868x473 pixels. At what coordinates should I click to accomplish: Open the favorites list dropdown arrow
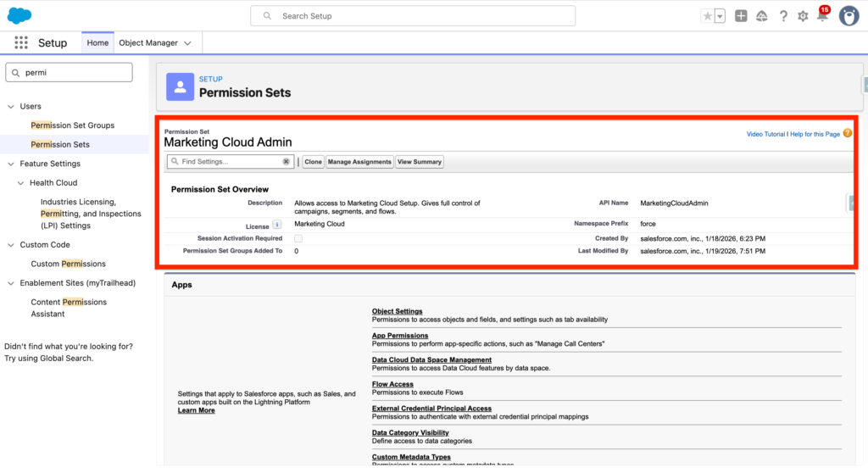[x=720, y=16]
